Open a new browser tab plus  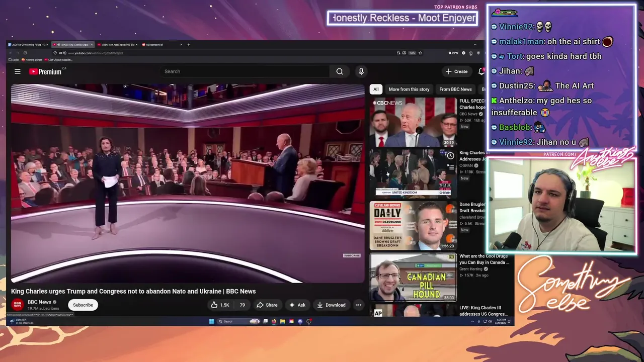click(189, 45)
